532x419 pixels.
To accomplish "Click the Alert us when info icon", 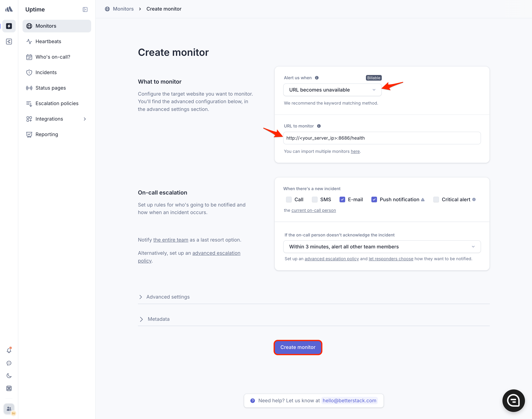I will [317, 78].
